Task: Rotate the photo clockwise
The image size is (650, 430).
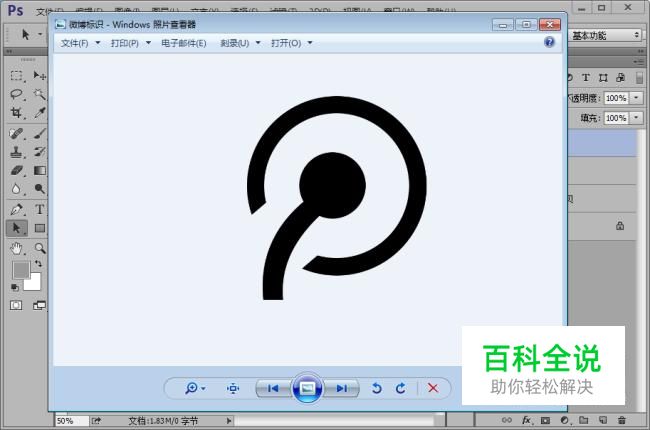Action: (x=400, y=389)
